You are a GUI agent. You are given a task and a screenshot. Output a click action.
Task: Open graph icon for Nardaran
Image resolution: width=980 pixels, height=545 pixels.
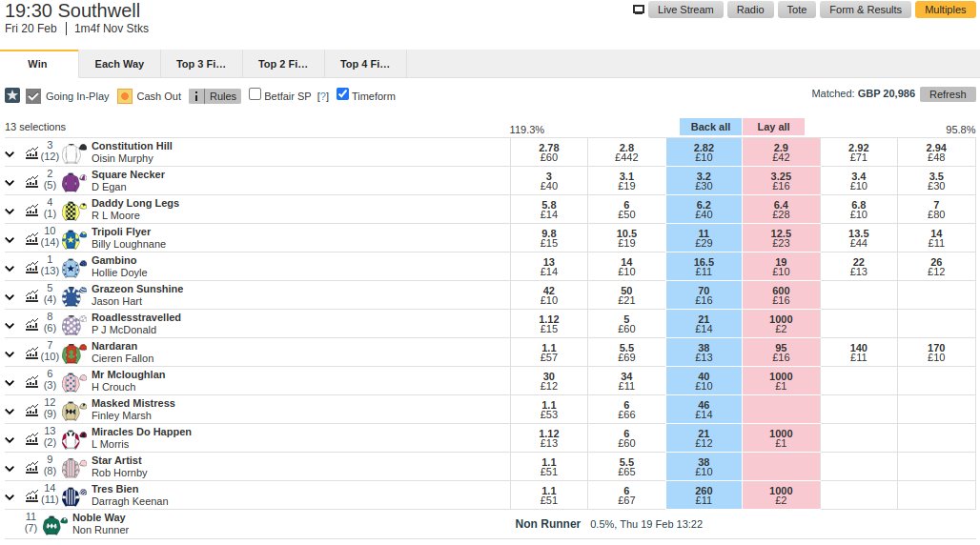click(x=31, y=353)
